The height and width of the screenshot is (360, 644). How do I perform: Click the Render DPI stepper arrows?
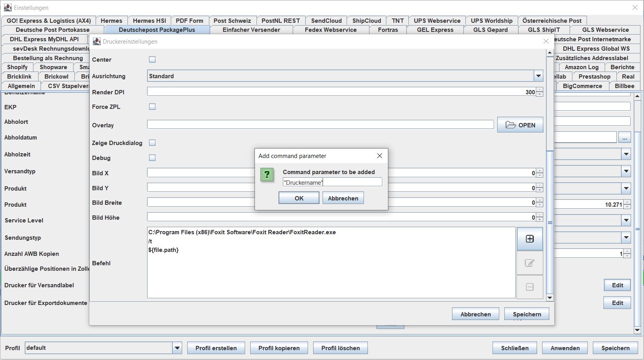click(539, 92)
